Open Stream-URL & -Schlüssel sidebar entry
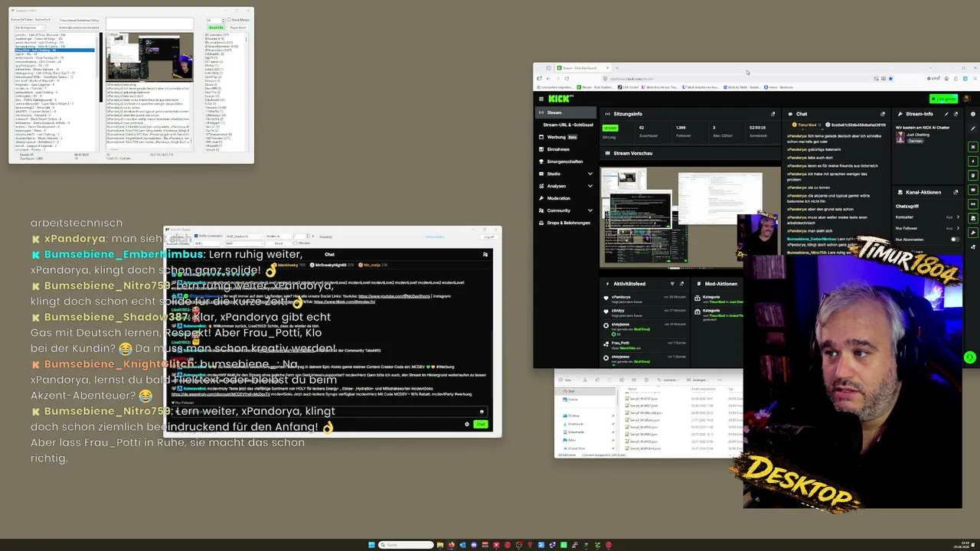 tap(567, 125)
